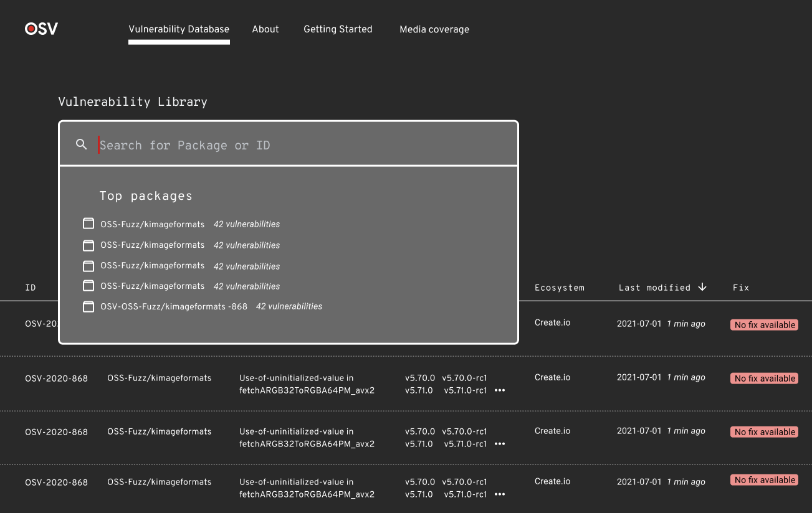
Task: Click the Top packages heading
Action: click(146, 195)
